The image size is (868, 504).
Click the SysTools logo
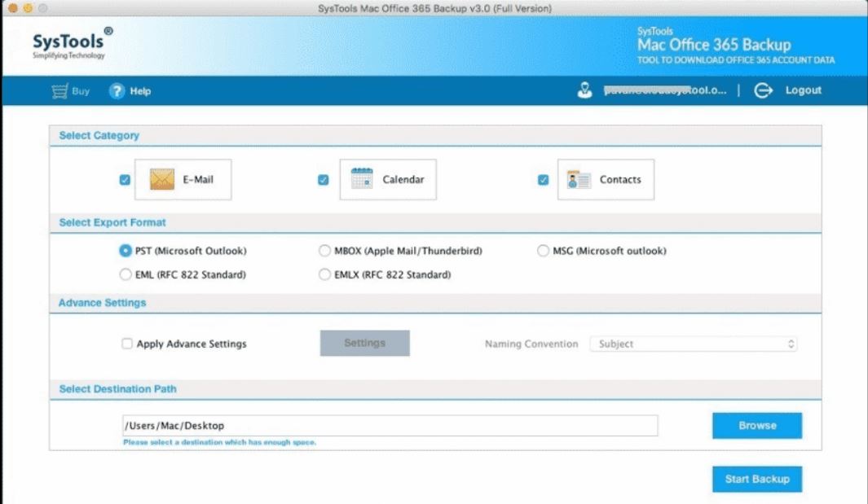pyautogui.click(x=73, y=43)
